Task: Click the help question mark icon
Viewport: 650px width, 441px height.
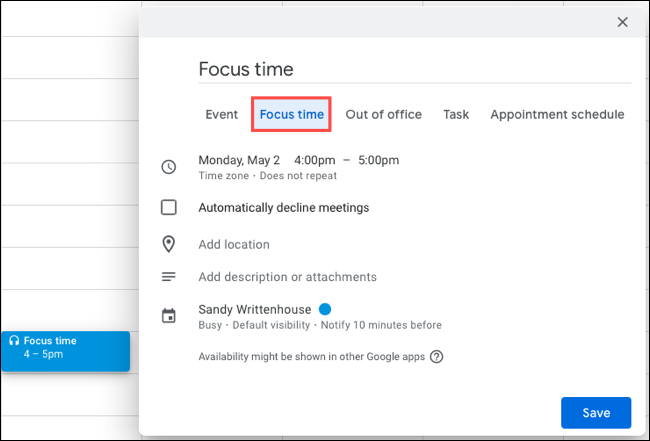Action: (x=436, y=356)
